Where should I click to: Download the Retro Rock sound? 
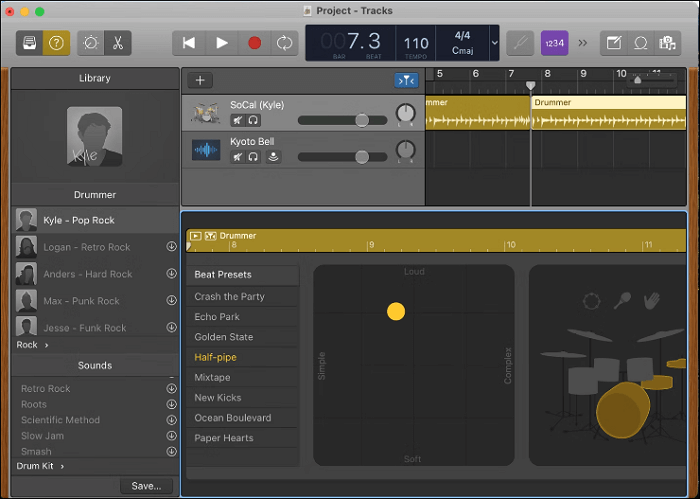(171, 388)
